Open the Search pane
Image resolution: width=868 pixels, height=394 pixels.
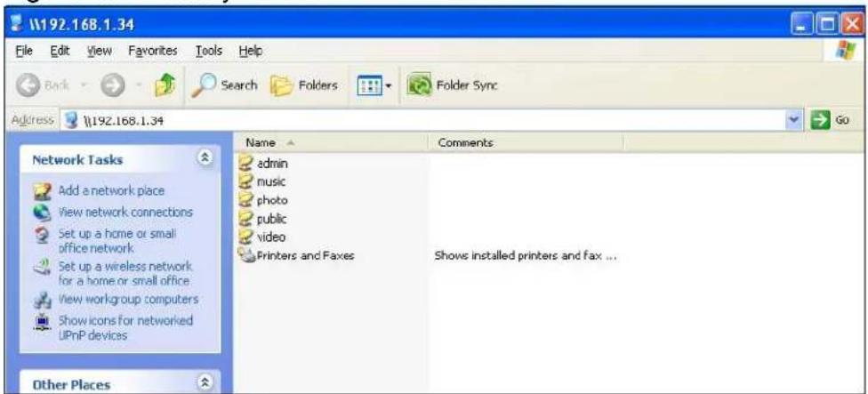pyautogui.click(x=225, y=85)
